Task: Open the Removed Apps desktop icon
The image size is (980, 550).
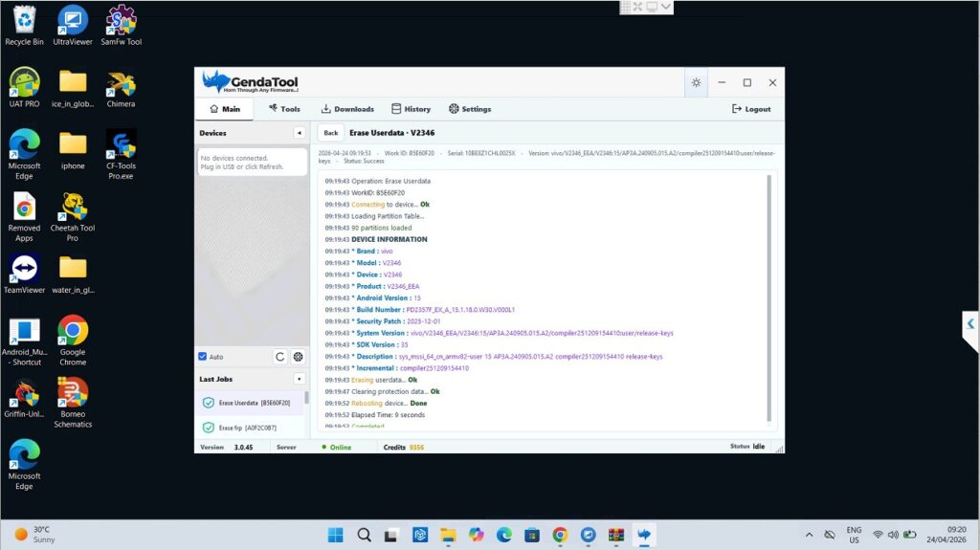Action: [x=24, y=216]
